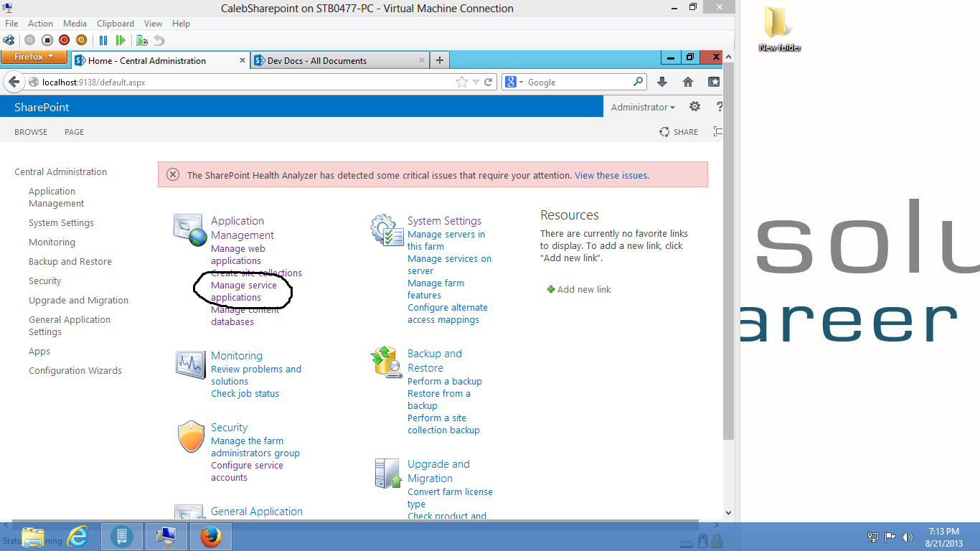Image resolution: width=980 pixels, height=551 pixels.
Task: Click the Firefox taskbar icon
Action: click(211, 537)
